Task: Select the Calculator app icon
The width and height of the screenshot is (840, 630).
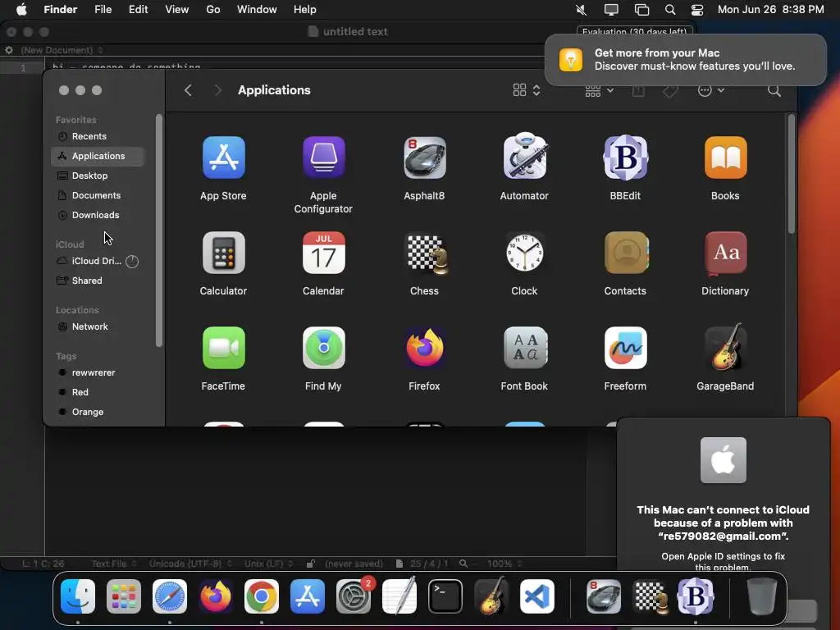Action: click(x=223, y=253)
